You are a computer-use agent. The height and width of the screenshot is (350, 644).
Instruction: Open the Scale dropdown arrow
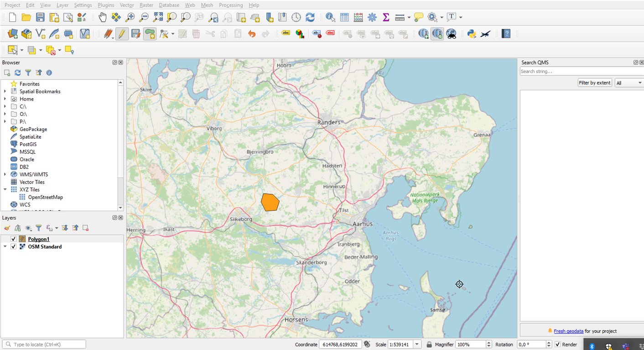click(417, 345)
